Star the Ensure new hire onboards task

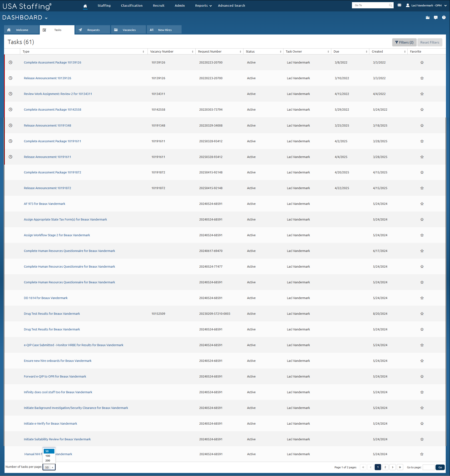tap(422, 361)
